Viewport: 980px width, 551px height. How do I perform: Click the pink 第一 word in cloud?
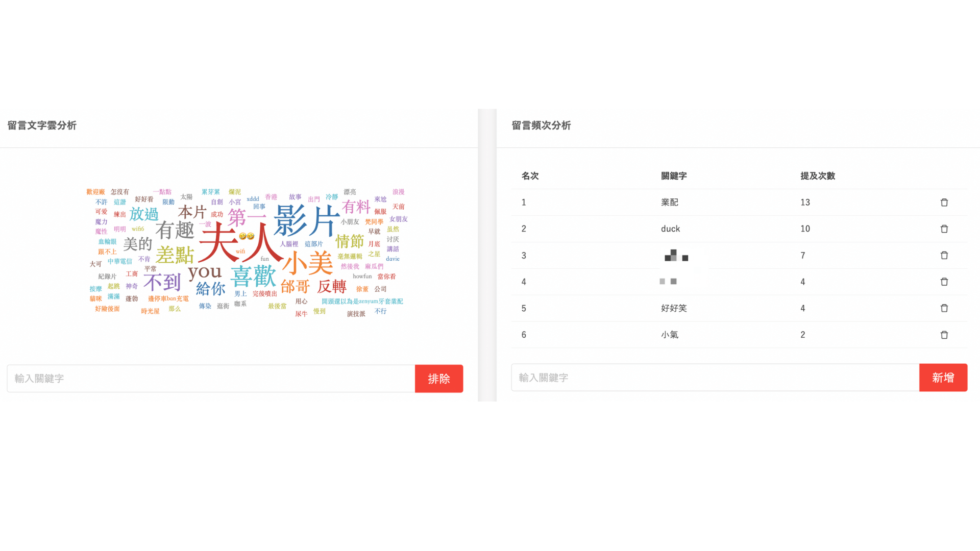(x=247, y=218)
